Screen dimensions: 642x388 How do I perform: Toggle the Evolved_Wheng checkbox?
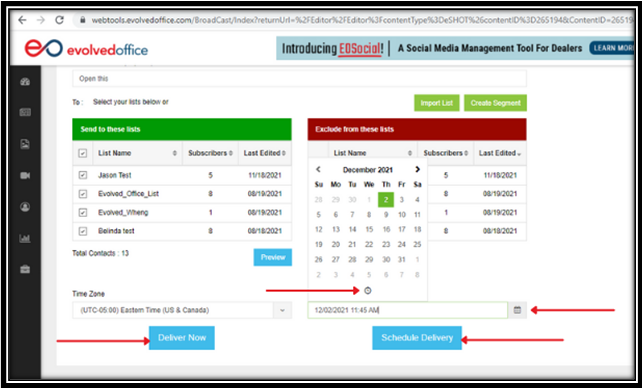coord(83,212)
